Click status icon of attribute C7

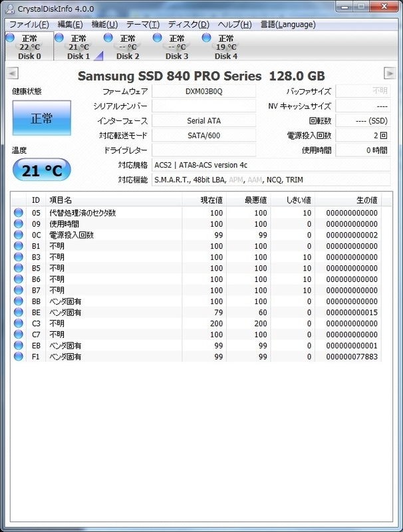(19, 334)
